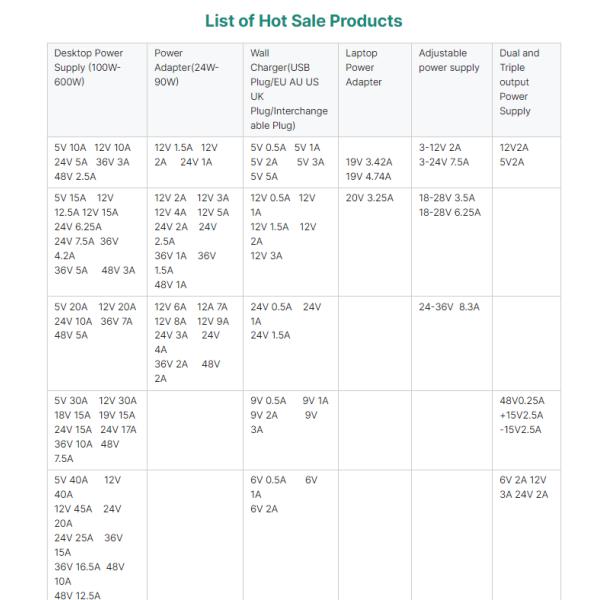600x600 pixels.
Task: Select the Adjustable power supply header cell
Action: coord(449,60)
